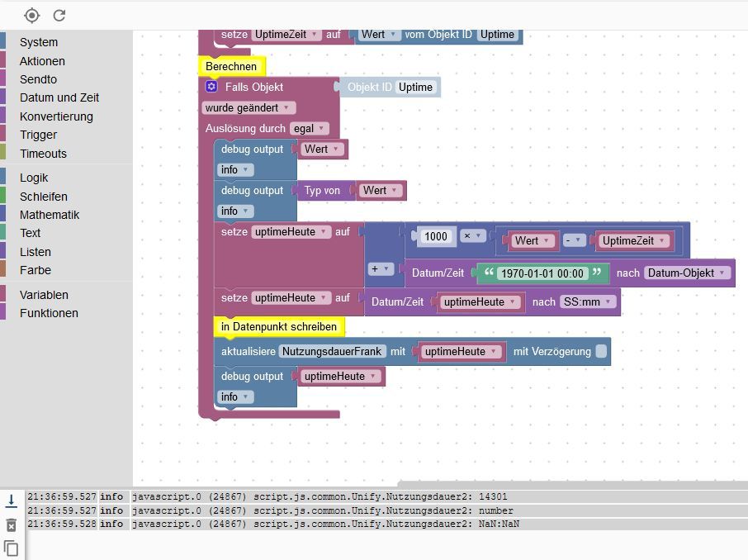The image size is (748, 560).
Task: Open the Wert dropdown inside subtraction block
Action: tap(533, 240)
